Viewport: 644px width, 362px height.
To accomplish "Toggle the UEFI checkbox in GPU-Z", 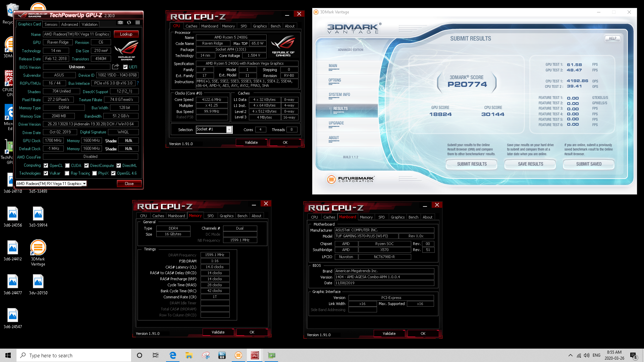I will pyautogui.click(x=125, y=67).
